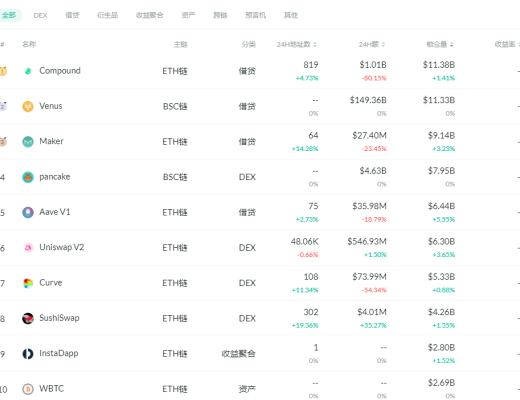
Task: Open the WBTC project link
Action: [52, 389]
